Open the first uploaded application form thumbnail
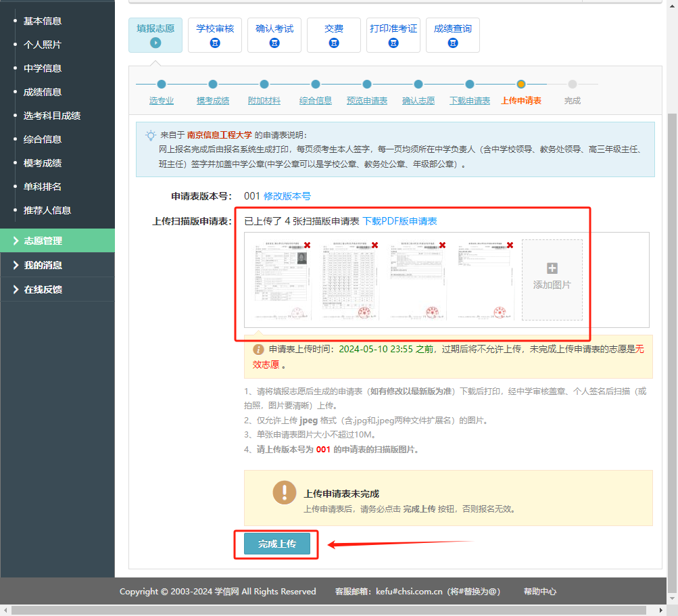678x616 pixels. pyautogui.click(x=281, y=281)
